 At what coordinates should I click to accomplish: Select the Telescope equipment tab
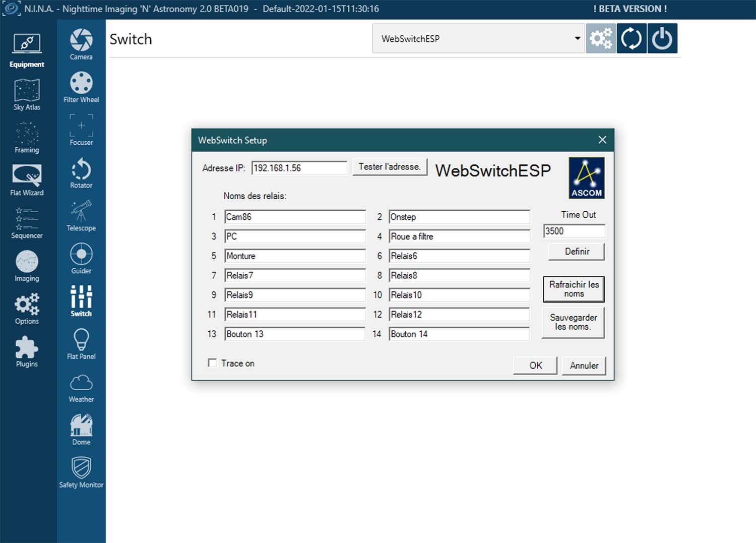(81, 216)
